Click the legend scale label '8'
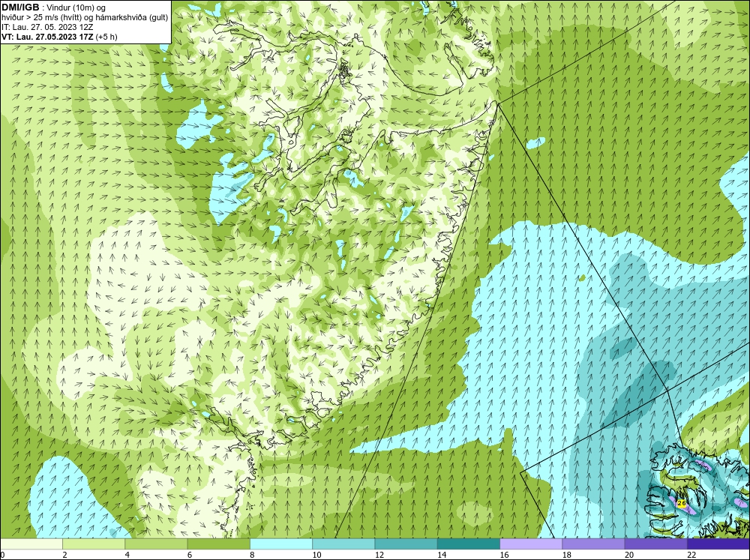The height and width of the screenshot is (560, 750). [252, 555]
